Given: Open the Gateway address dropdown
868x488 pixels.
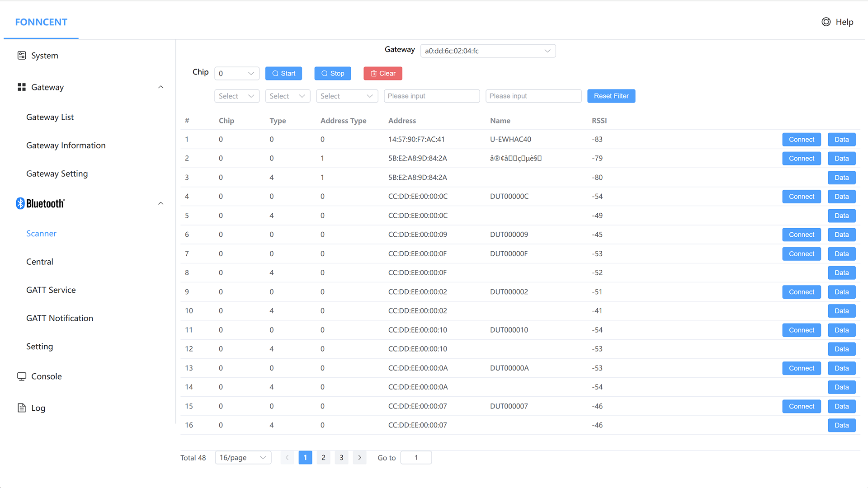Looking at the screenshot, I should click(487, 51).
